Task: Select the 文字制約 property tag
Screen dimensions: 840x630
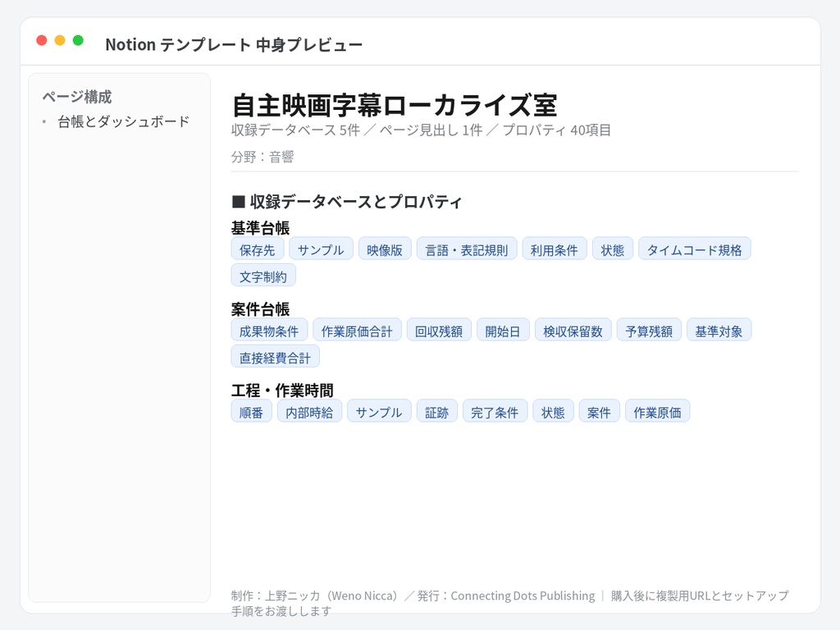Action: pyautogui.click(x=263, y=276)
